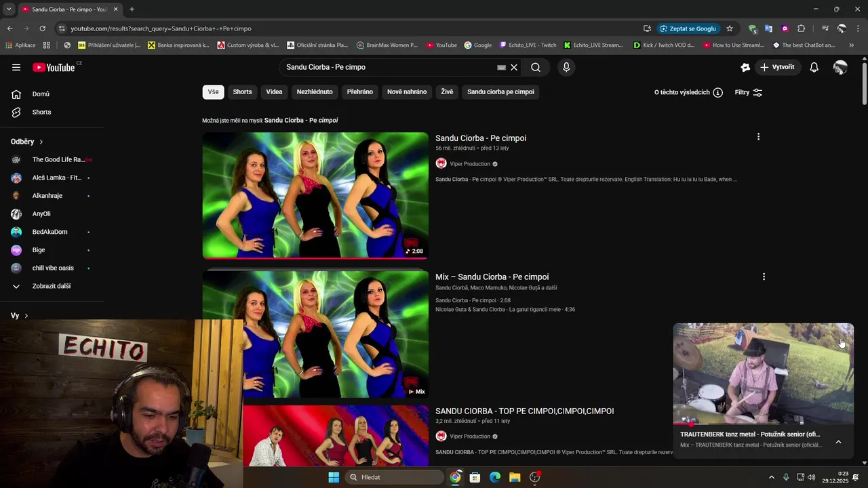Click the Windows taskbar Hledat search box
The height and width of the screenshot is (488, 868).
pos(395,477)
